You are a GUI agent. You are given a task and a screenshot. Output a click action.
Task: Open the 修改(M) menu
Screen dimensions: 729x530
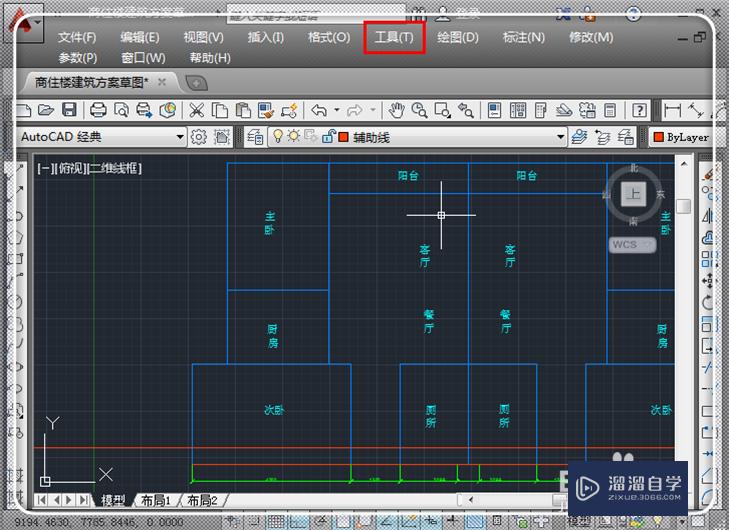click(591, 37)
